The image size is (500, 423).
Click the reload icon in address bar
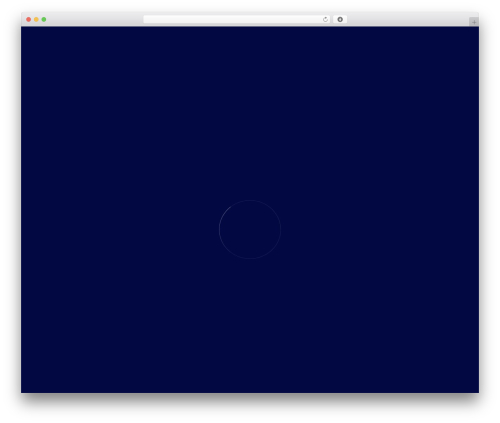pos(325,20)
